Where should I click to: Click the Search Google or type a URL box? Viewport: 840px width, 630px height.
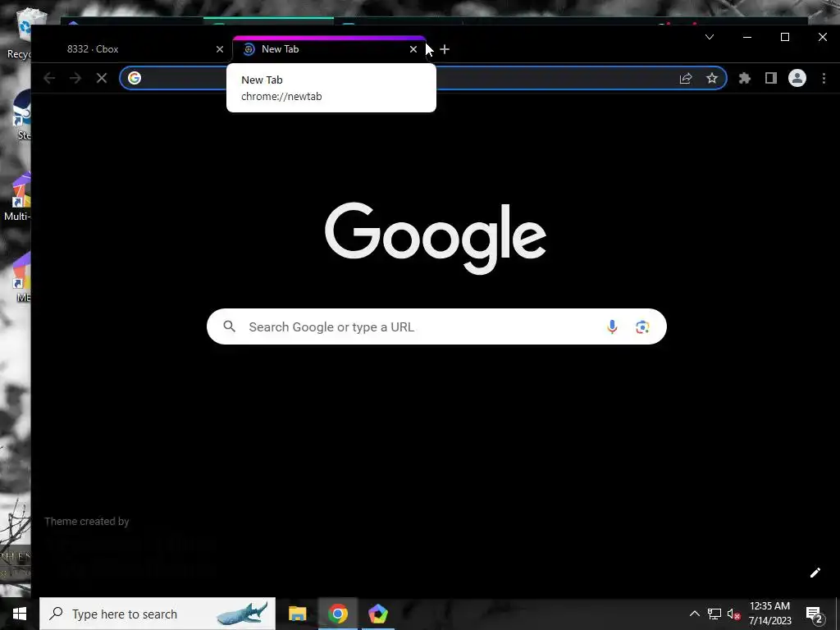coord(436,326)
